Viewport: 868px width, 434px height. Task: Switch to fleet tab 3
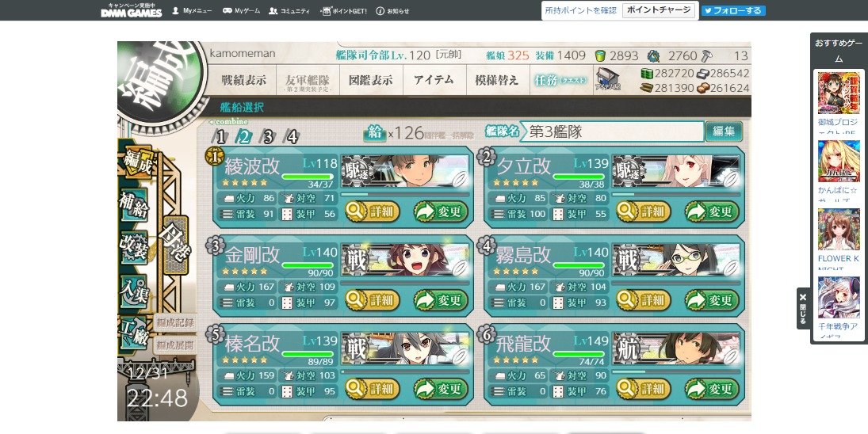click(x=268, y=136)
